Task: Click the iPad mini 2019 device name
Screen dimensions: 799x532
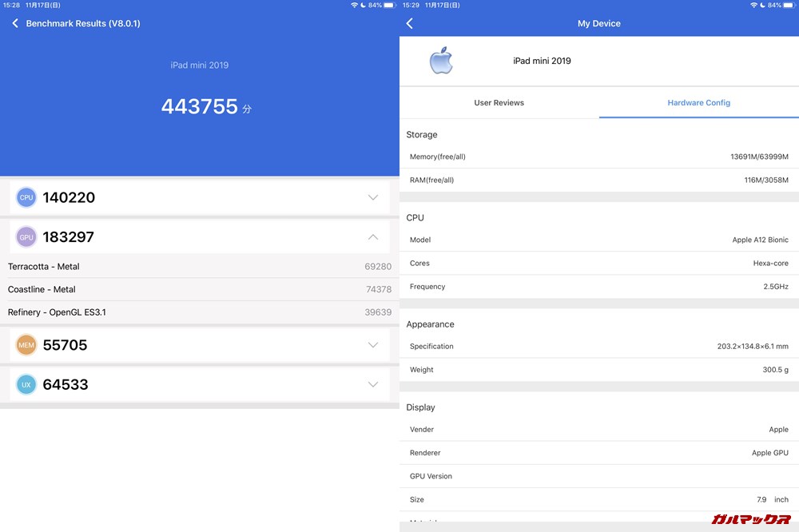Action: [542, 60]
